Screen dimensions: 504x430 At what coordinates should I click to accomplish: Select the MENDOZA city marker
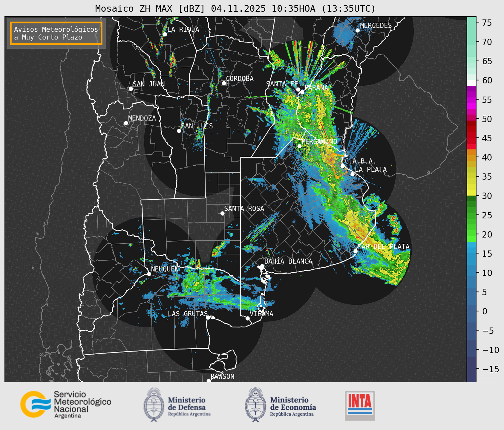pyautogui.click(x=126, y=123)
